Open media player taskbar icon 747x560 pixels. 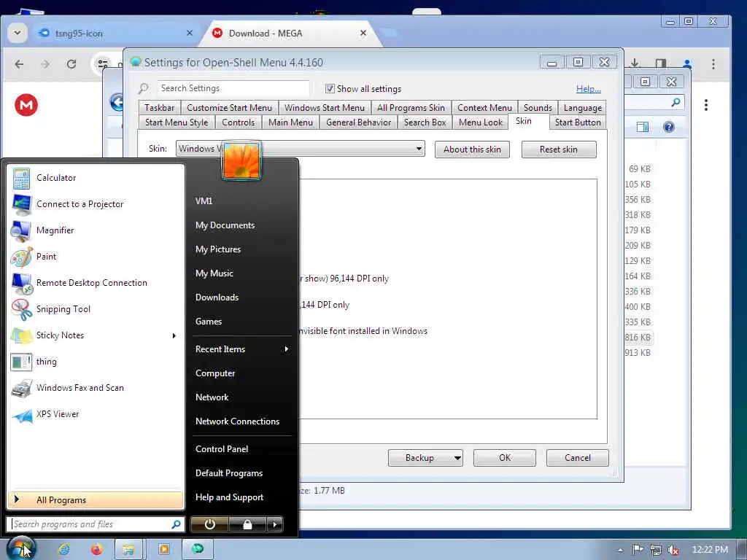(x=163, y=550)
